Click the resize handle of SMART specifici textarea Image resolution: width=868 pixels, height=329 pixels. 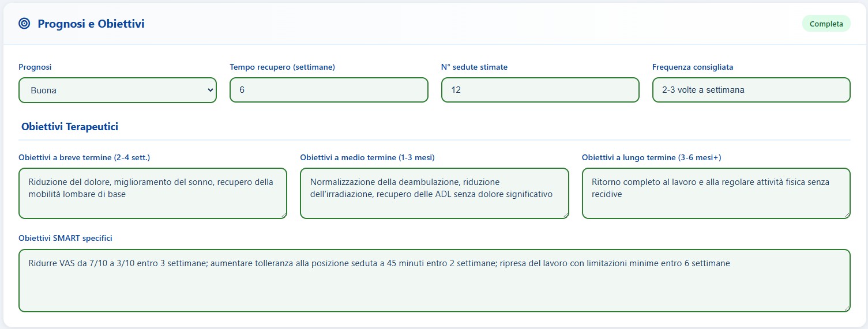847,308
